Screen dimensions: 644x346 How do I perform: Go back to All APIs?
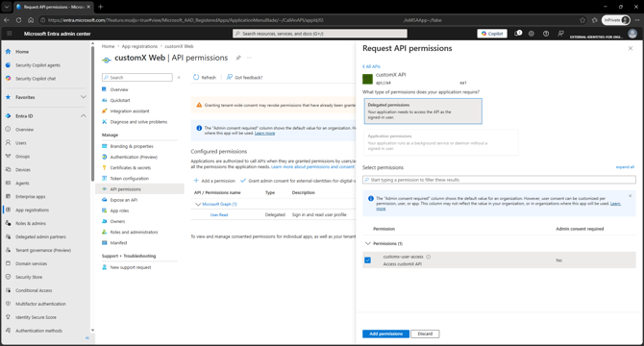pos(371,66)
